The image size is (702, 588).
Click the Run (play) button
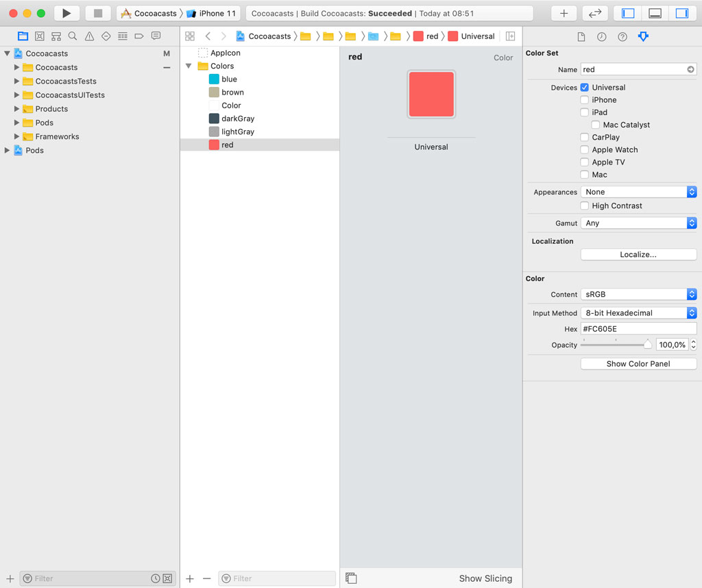click(x=66, y=14)
